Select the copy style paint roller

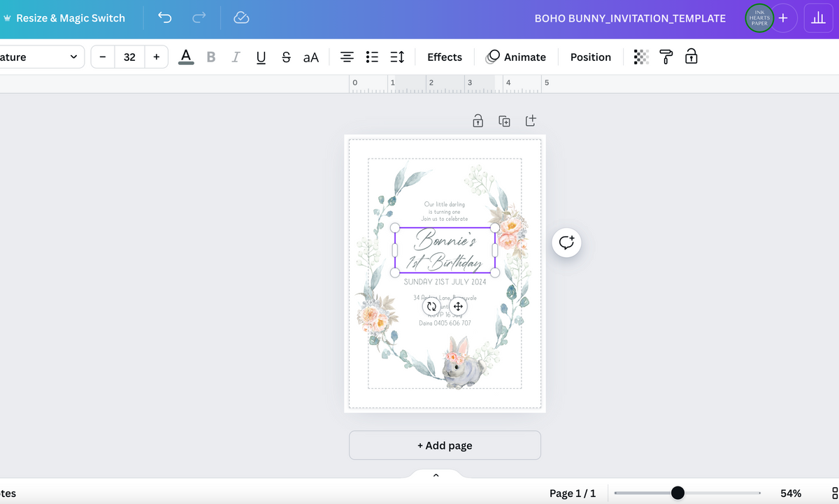pos(666,57)
